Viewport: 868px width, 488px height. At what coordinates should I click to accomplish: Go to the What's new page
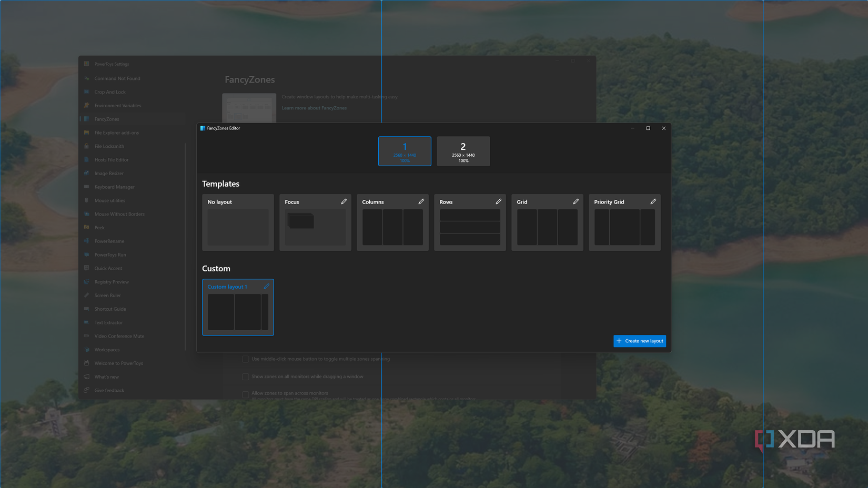[106, 377]
